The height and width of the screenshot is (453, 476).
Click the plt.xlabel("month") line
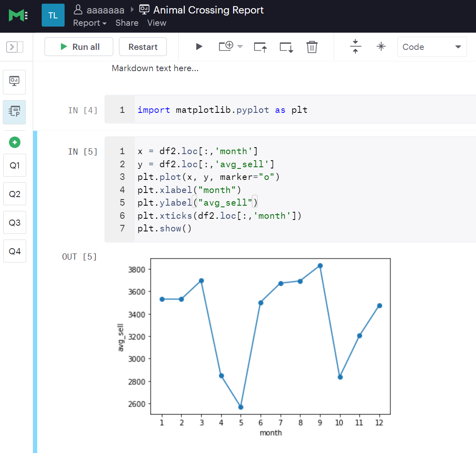click(189, 190)
